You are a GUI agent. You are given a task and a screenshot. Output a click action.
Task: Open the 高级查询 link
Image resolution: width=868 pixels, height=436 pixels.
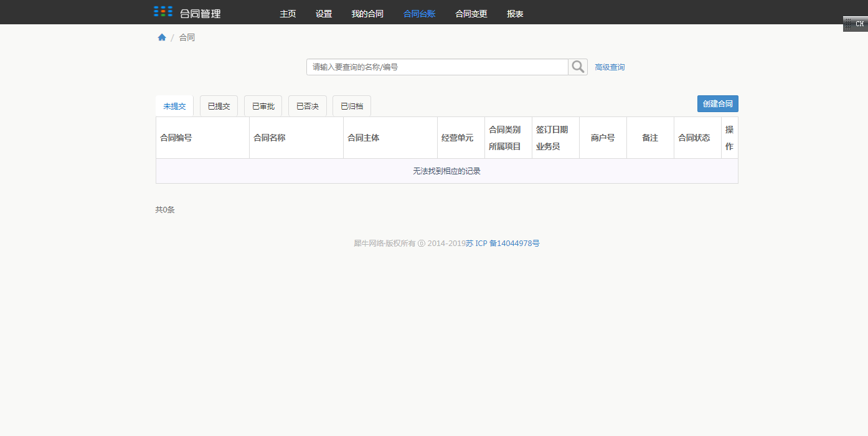610,67
